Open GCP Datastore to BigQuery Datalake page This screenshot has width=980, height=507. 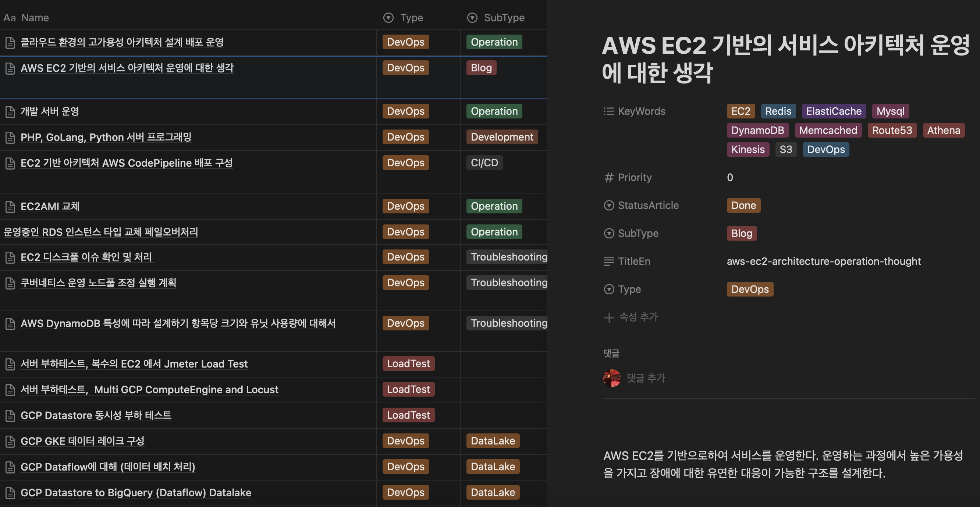pyautogui.click(x=136, y=493)
